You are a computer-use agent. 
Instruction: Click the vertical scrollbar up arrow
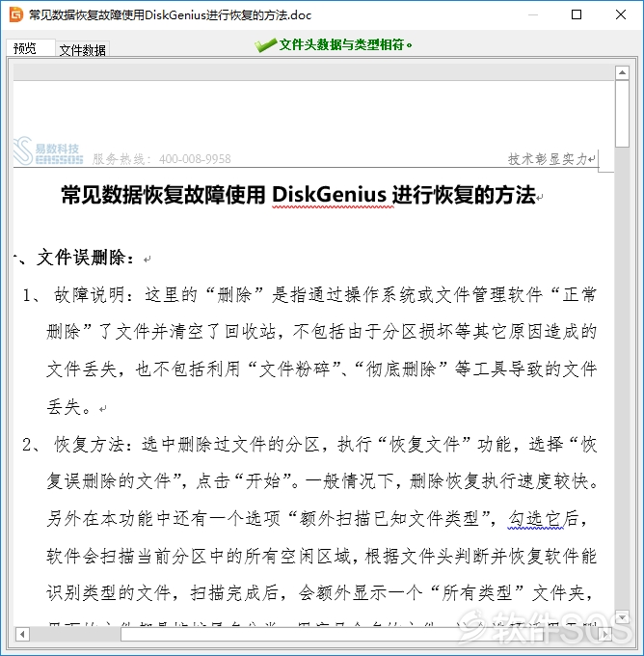click(x=622, y=72)
